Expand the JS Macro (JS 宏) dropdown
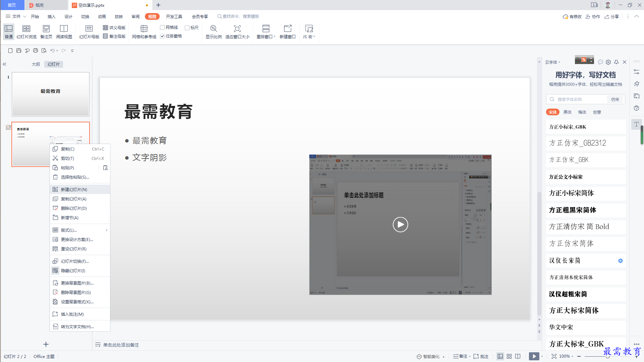644x362 pixels. click(314, 37)
